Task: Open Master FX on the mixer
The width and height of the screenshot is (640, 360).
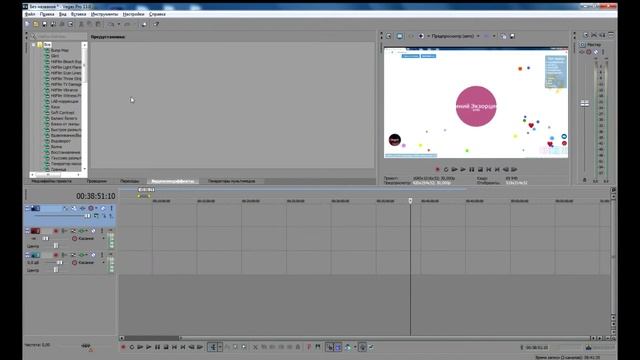Action: pyautogui.click(x=582, y=52)
